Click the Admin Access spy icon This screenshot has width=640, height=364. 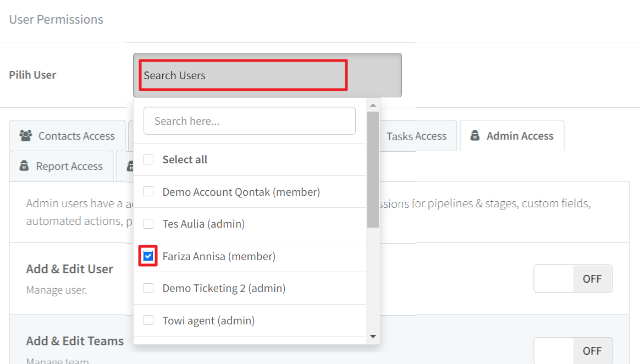click(x=474, y=136)
